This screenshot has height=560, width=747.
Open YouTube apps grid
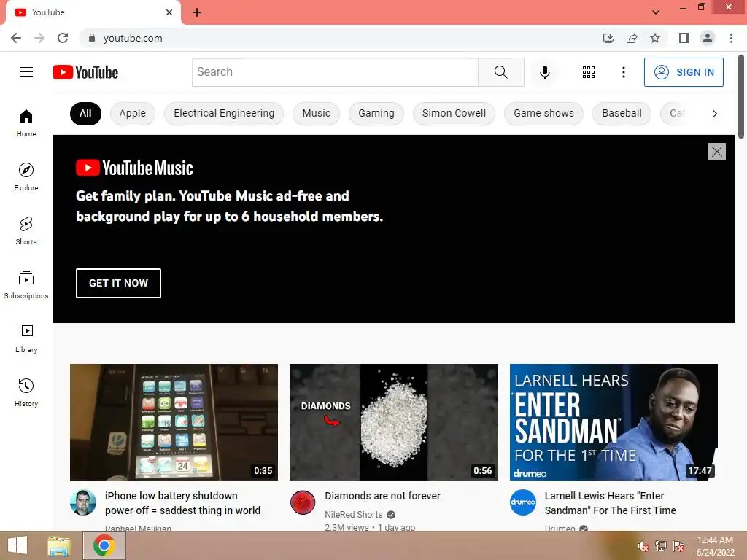coord(589,72)
